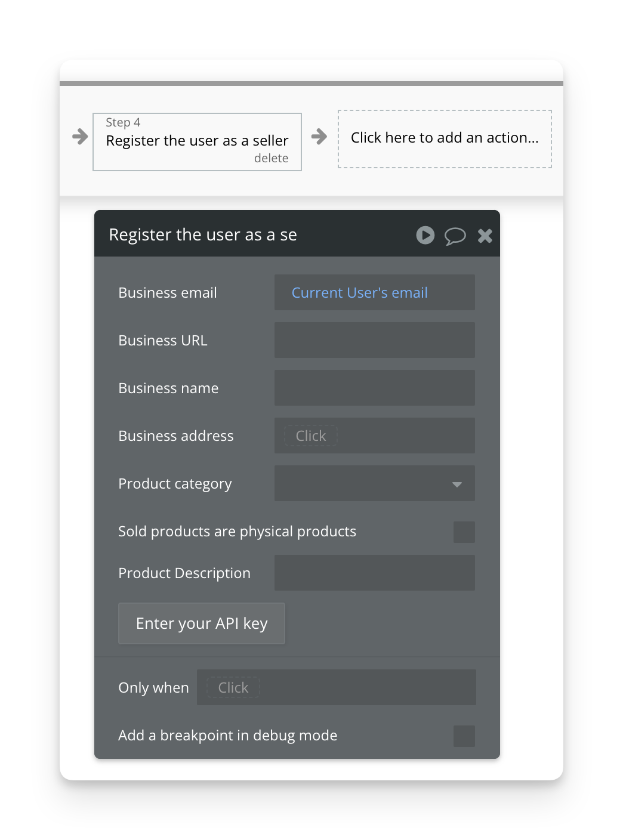The width and height of the screenshot is (623, 840).
Task: Click the panel title Register the user
Action: [203, 235]
